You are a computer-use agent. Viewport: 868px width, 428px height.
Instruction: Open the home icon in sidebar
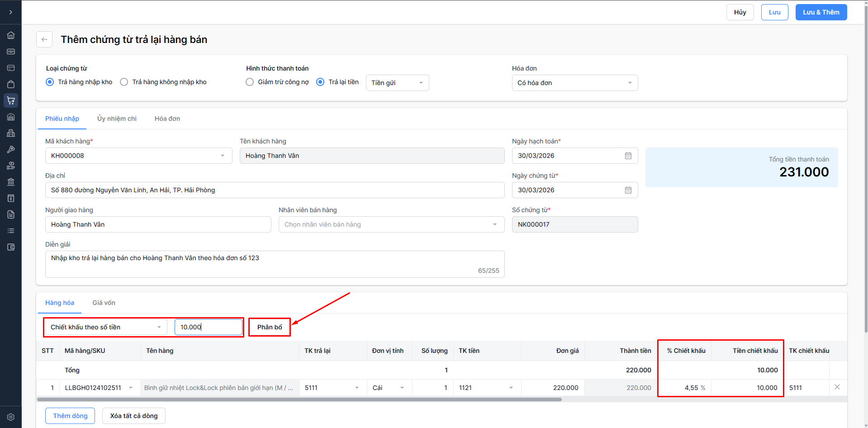click(11, 35)
